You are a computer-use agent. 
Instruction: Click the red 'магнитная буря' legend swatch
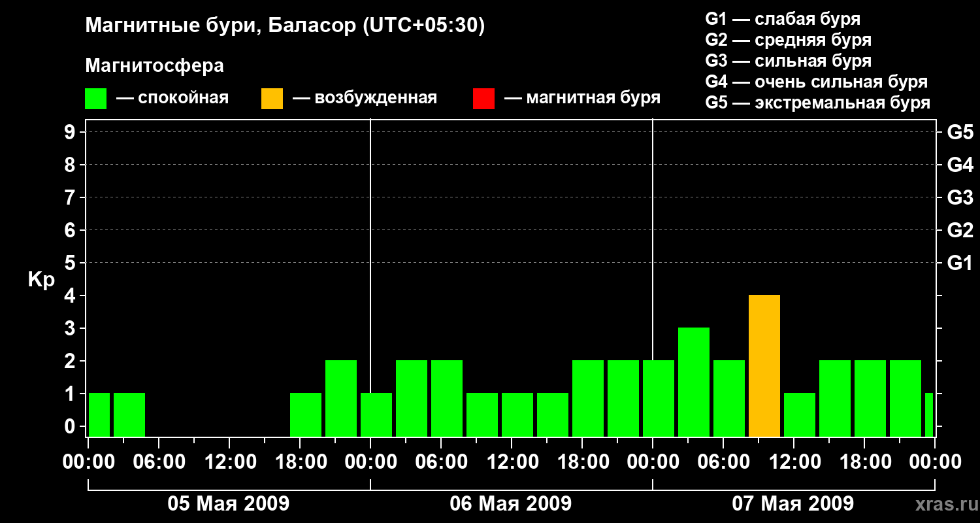pyautogui.click(x=483, y=99)
